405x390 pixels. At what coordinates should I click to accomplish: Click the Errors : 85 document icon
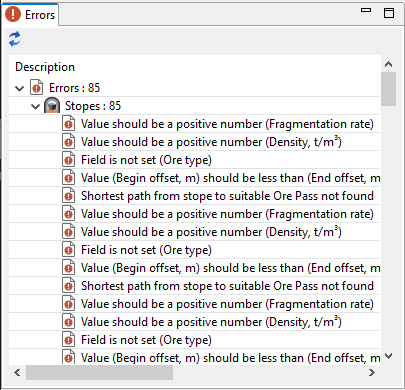[36, 88]
